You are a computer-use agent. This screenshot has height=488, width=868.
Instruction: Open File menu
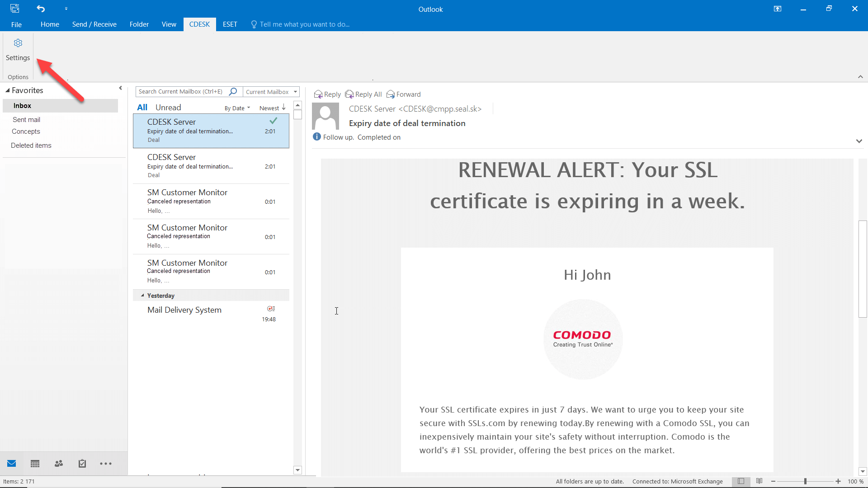pos(16,24)
